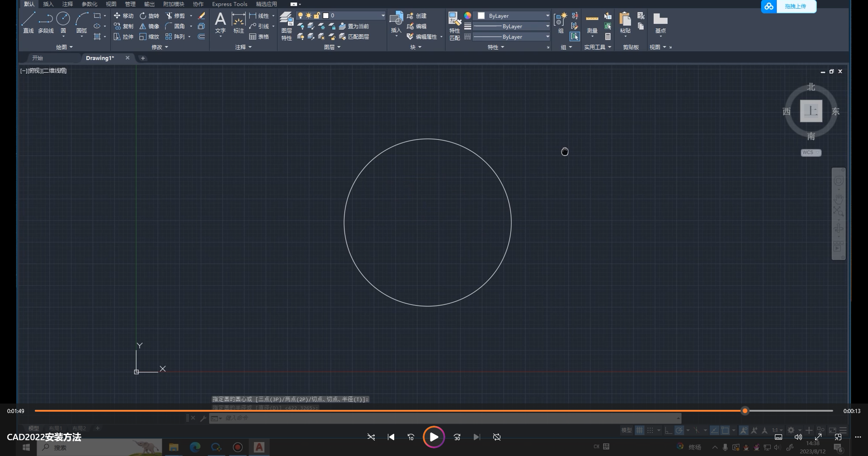Toggle shuffle mode in video player
Viewport: 868px width, 456px height.
tap(371, 437)
